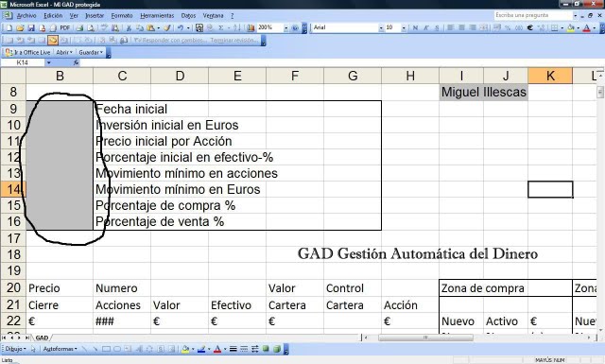Open the Guardar dropdown
This screenshot has height=364, width=605.
(x=91, y=52)
